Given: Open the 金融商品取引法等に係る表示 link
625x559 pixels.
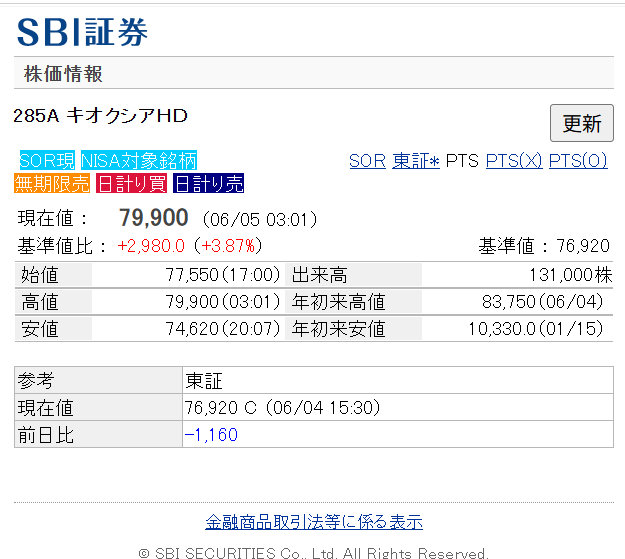Looking at the screenshot, I should click(314, 522).
